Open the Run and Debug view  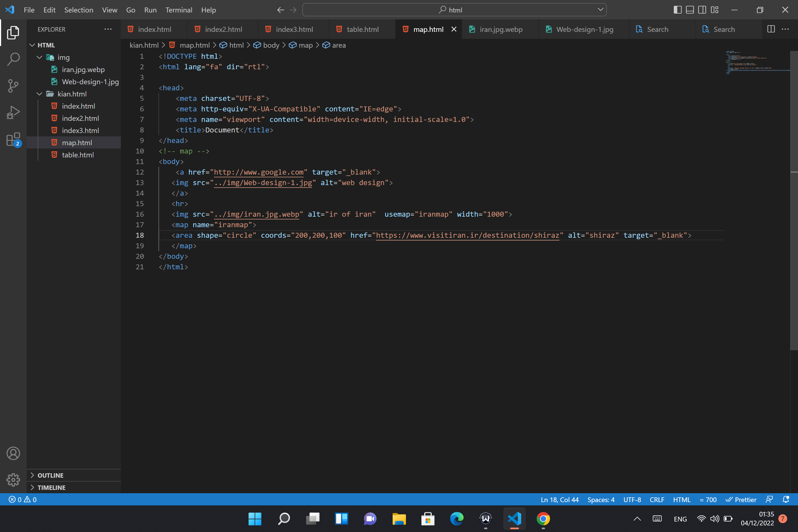pyautogui.click(x=13, y=112)
